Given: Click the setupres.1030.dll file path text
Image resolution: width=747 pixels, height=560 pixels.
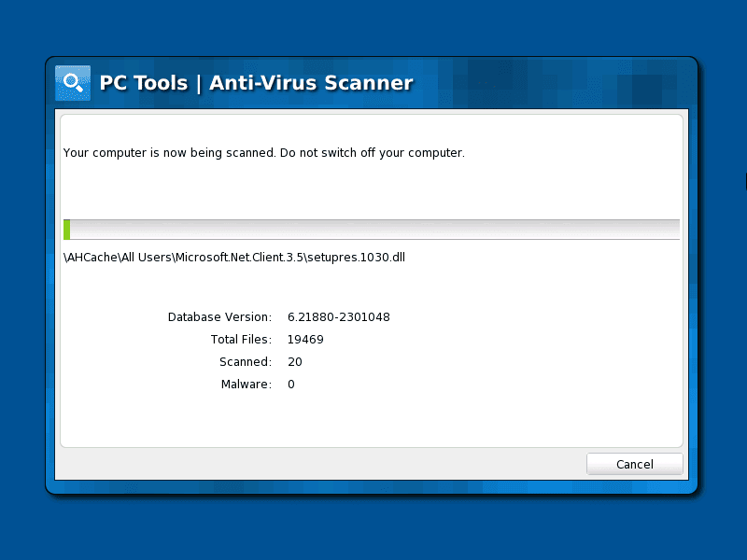Looking at the screenshot, I should (x=234, y=258).
